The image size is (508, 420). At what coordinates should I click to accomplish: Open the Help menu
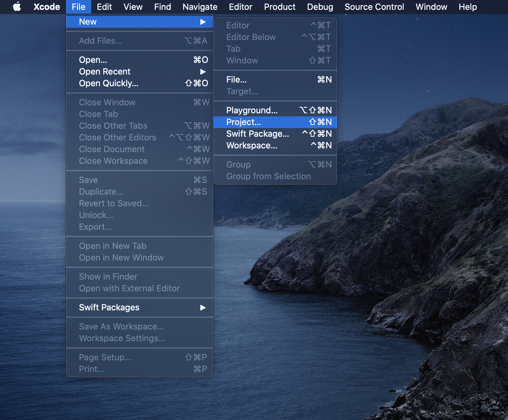pyautogui.click(x=468, y=7)
